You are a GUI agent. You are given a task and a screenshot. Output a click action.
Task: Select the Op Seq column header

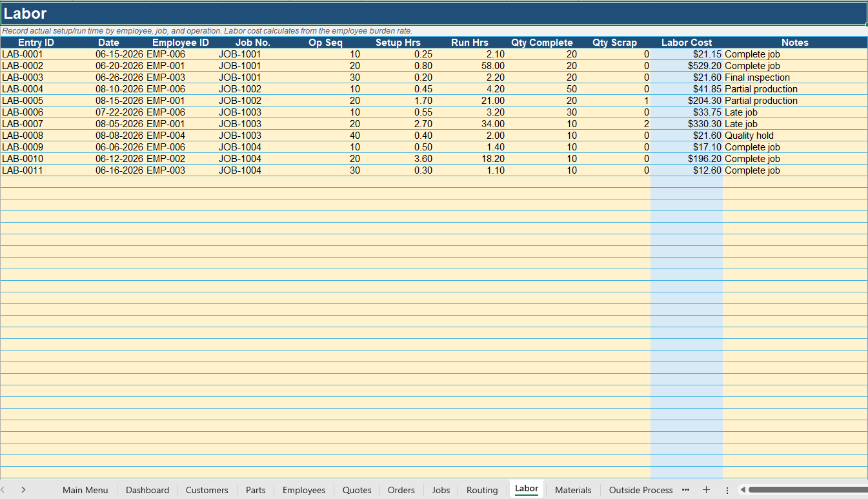coord(325,43)
